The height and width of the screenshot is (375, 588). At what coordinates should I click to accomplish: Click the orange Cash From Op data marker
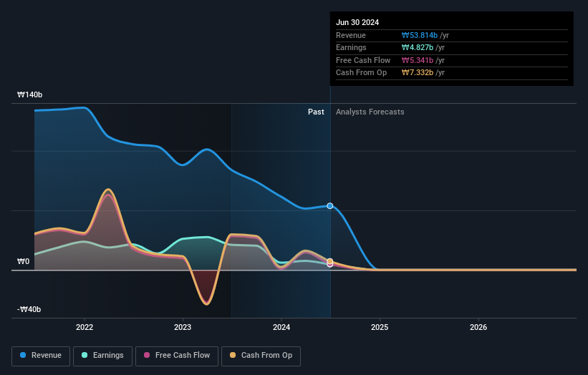tap(330, 261)
